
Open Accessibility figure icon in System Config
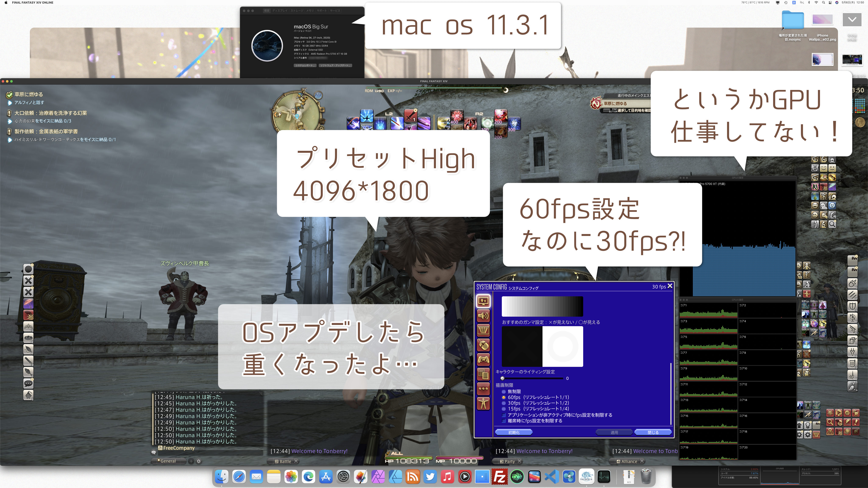click(483, 403)
